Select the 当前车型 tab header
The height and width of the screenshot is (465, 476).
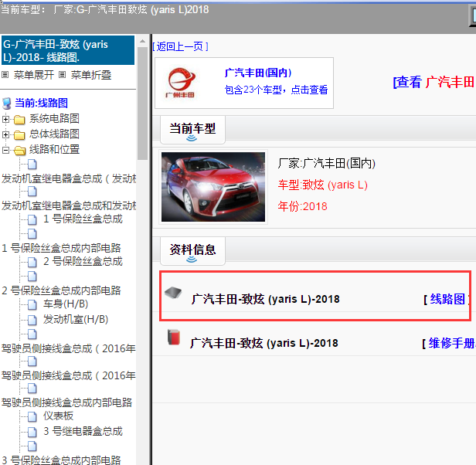pyautogui.click(x=192, y=130)
